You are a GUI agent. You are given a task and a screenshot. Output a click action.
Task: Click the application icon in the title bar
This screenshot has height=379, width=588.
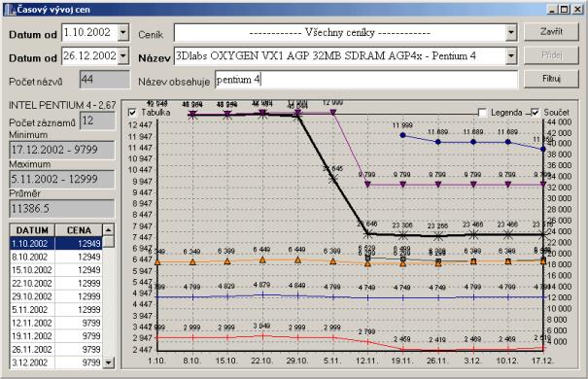(10, 10)
